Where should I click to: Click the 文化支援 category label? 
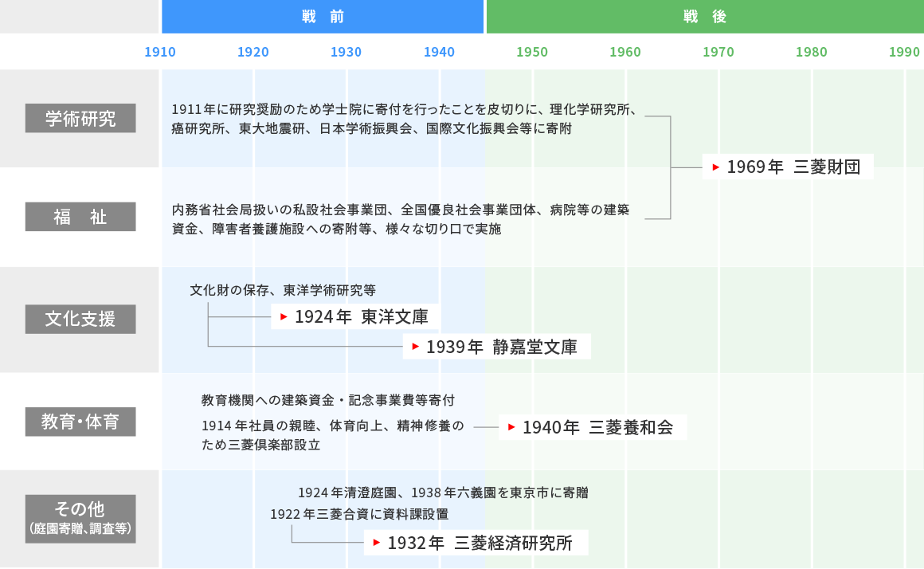[80, 319]
